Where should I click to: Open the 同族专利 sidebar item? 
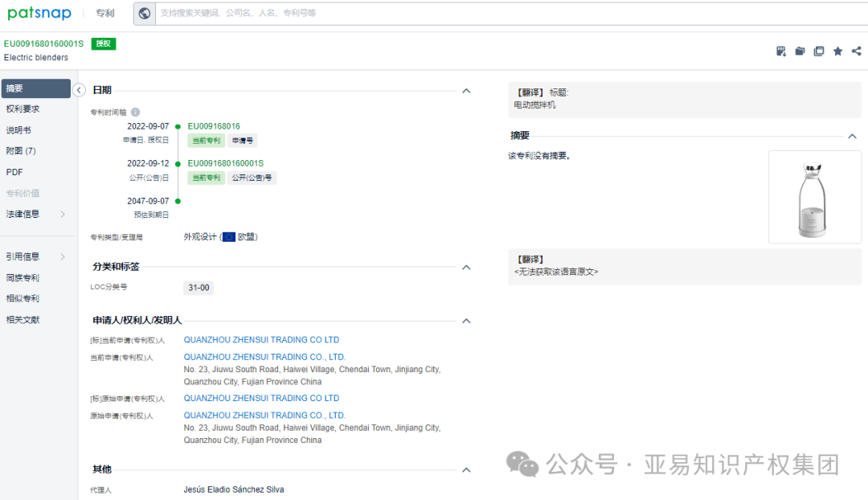click(23, 278)
